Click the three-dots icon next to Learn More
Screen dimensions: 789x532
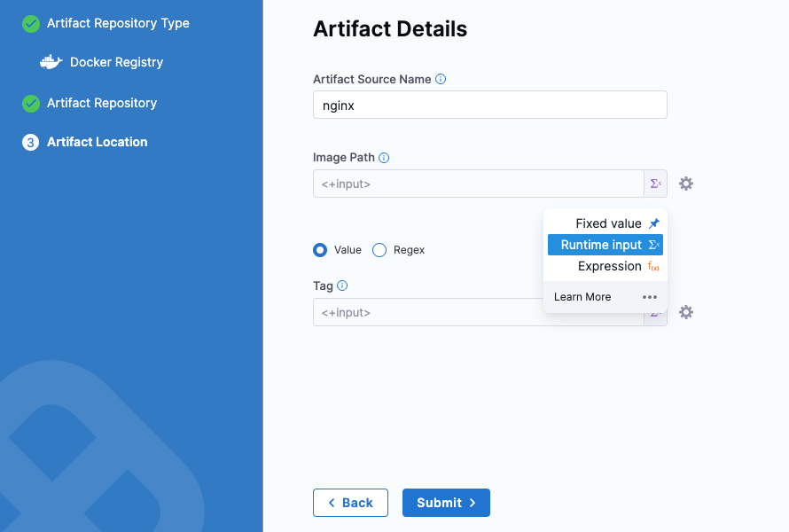click(x=650, y=297)
